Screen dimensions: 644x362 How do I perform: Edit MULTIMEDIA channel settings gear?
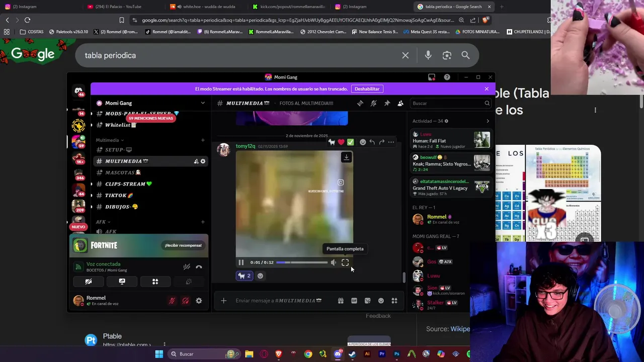coord(203,161)
